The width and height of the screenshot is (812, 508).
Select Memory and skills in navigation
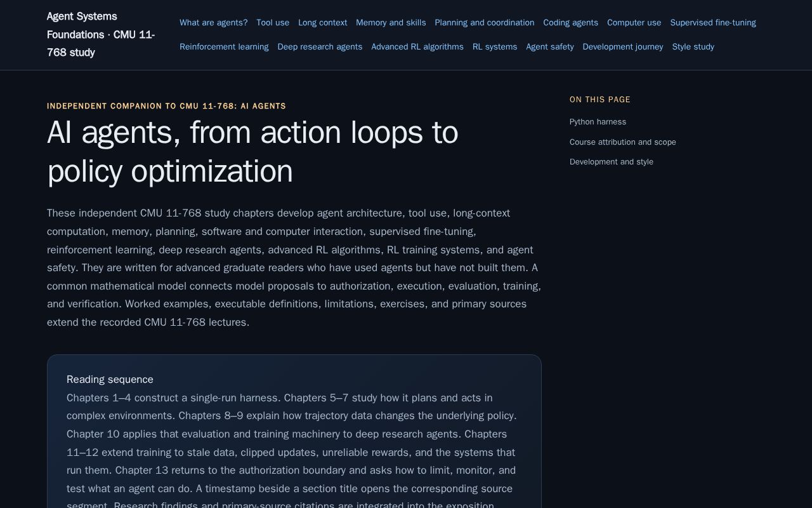point(391,23)
